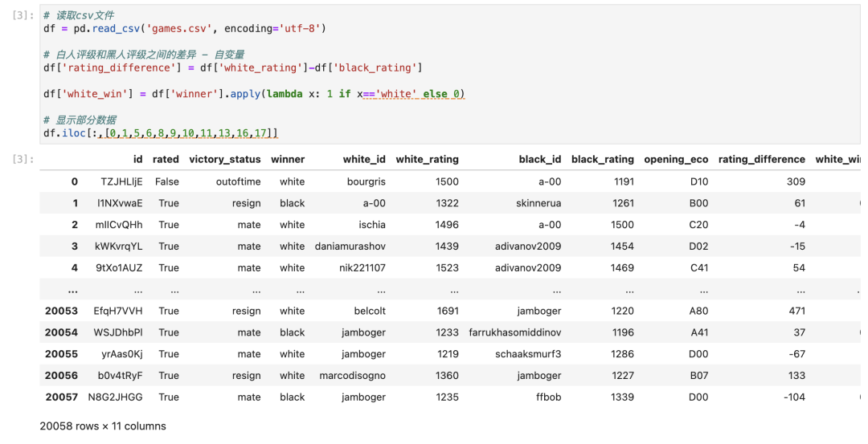Click the white_id cell 'nik221107'
This screenshot has height=444, width=868.
point(362,267)
